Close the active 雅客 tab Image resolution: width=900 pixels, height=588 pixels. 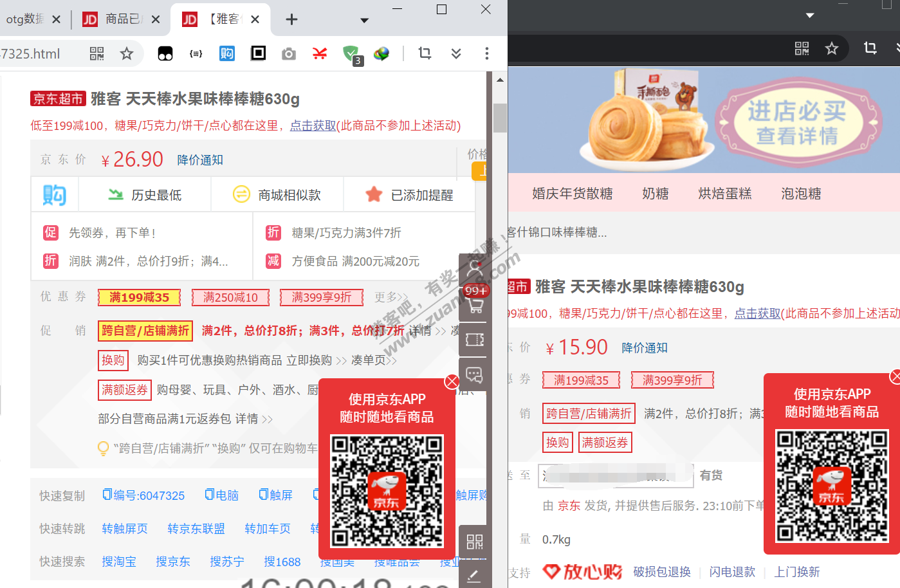tap(255, 19)
